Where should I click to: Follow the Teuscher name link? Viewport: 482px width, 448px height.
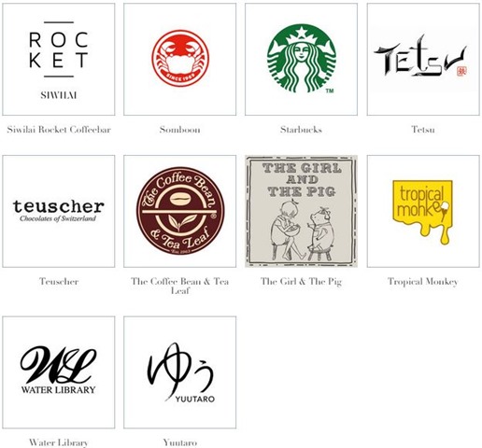[x=59, y=281]
